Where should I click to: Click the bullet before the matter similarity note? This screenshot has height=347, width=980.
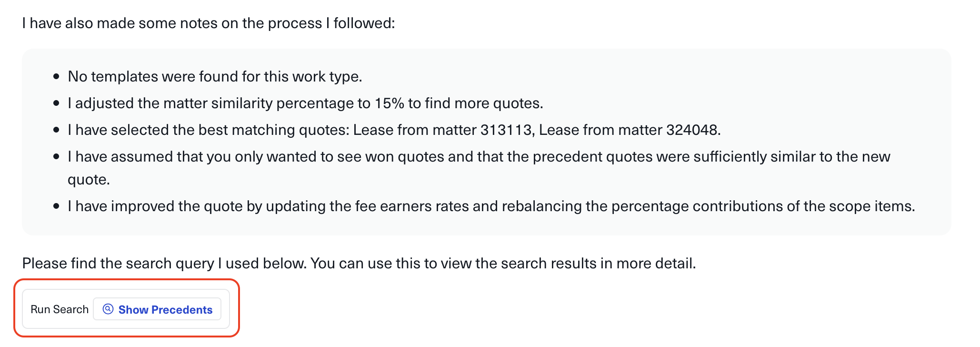pyautogui.click(x=57, y=103)
